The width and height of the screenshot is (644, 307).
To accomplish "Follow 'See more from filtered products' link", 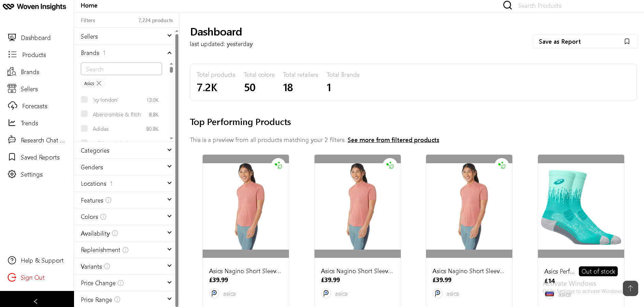I will point(393,140).
